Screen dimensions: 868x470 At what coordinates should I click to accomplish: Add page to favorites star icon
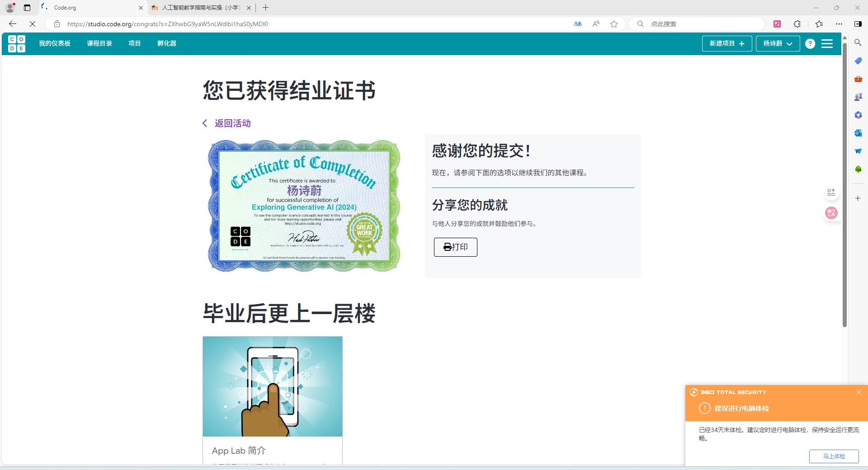point(614,24)
